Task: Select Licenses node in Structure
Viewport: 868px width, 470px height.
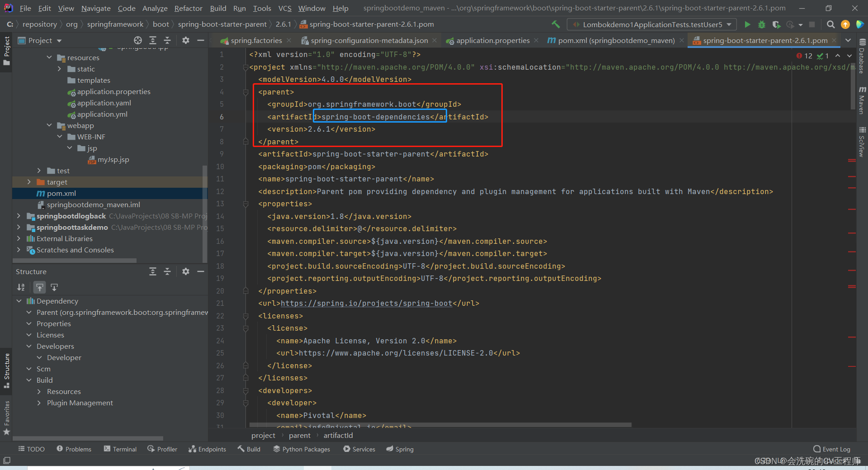Action: click(50, 335)
